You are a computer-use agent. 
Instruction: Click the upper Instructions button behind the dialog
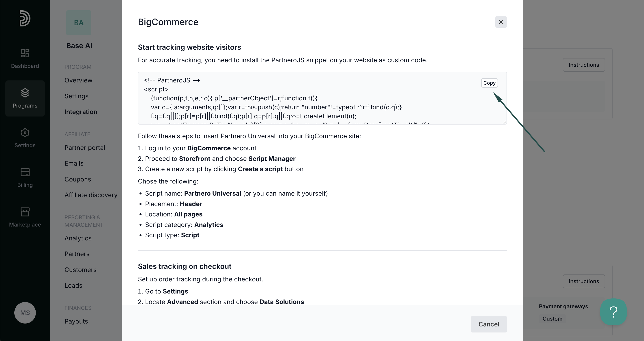(x=584, y=65)
